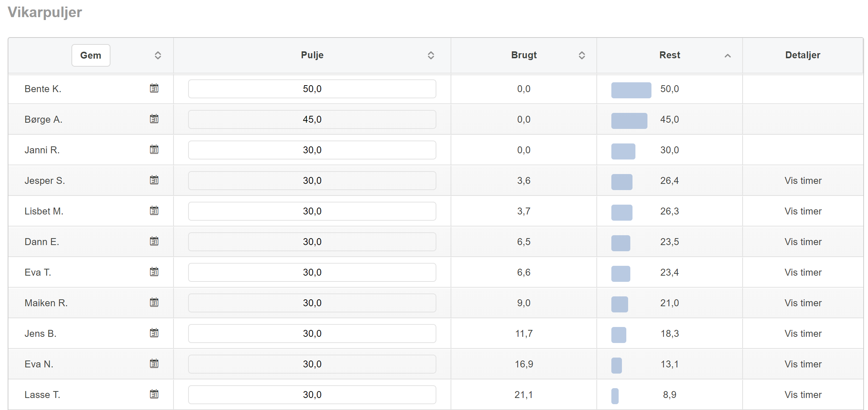Click Rest value 26,4
Screen dimensions: 868x410
[669, 181]
